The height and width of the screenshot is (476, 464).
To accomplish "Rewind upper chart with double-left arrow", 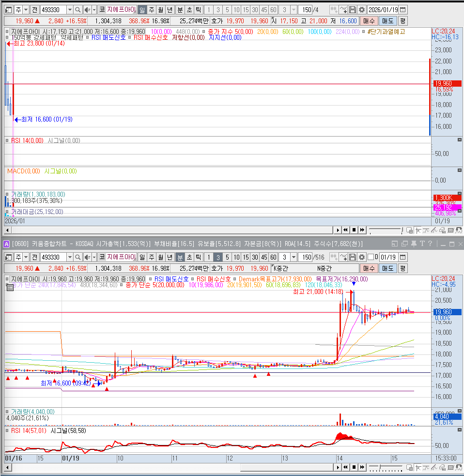I will tap(345, 230).
